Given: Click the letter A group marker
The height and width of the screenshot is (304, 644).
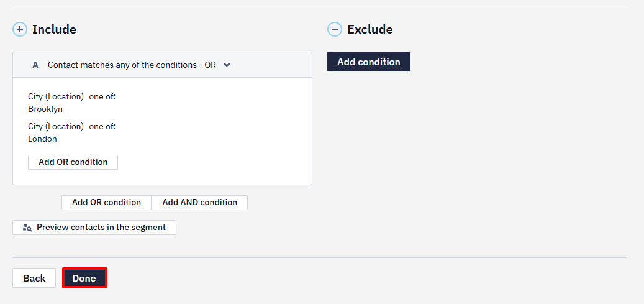Looking at the screenshot, I should coord(35,65).
